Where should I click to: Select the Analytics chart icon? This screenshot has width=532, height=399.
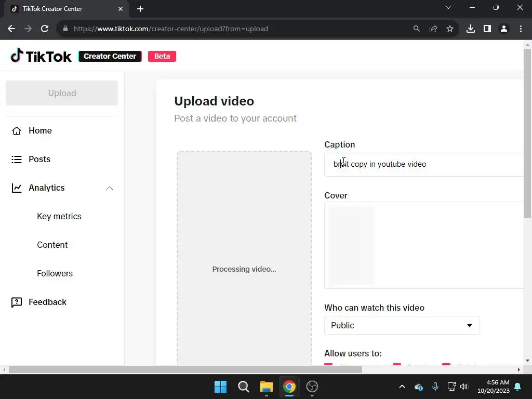click(16, 188)
